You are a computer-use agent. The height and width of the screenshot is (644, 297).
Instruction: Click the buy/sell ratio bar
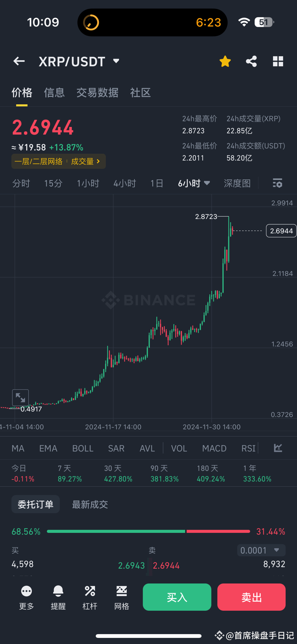tap(148, 531)
